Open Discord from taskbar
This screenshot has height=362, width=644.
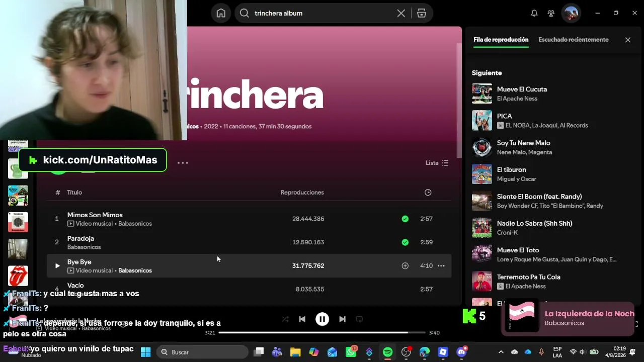tap(461, 352)
